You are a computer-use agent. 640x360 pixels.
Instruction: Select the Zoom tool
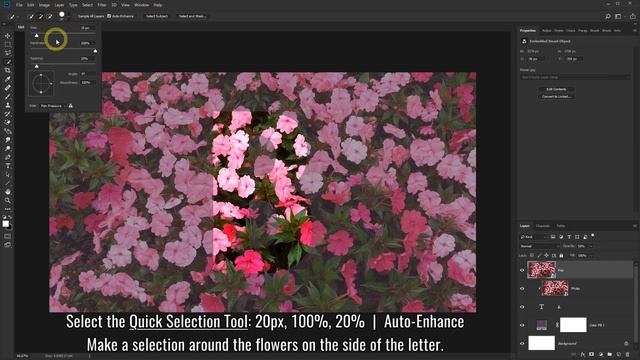(x=7, y=200)
